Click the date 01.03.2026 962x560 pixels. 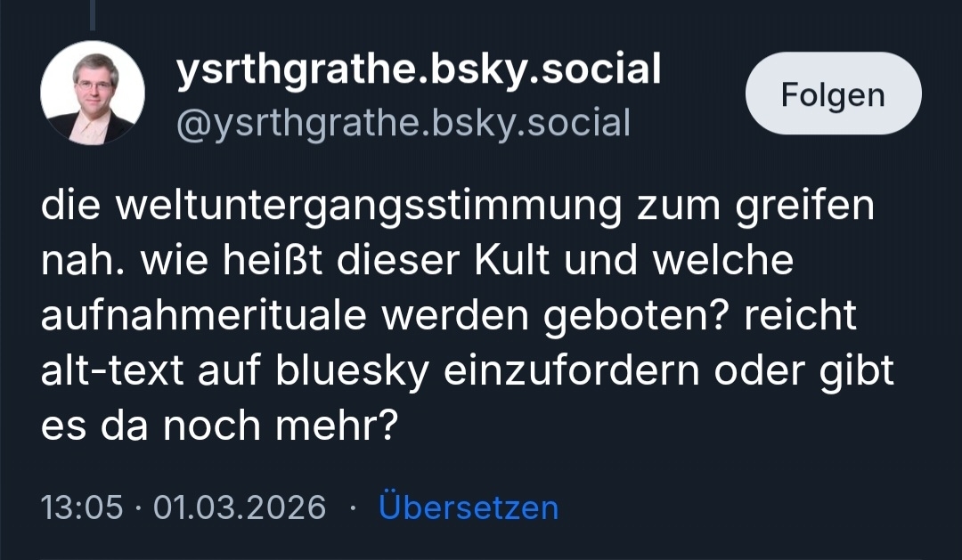pyautogui.click(x=240, y=507)
